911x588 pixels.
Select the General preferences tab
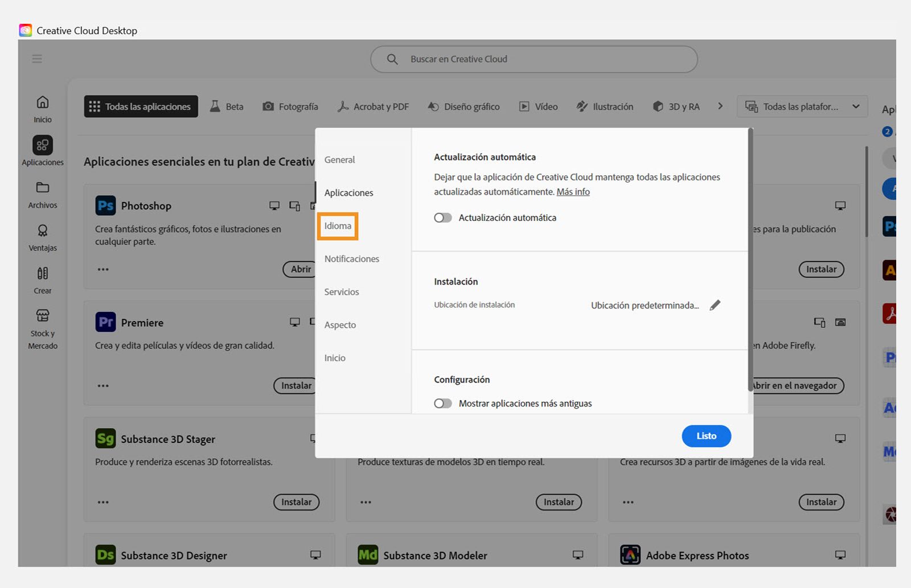tap(339, 160)
